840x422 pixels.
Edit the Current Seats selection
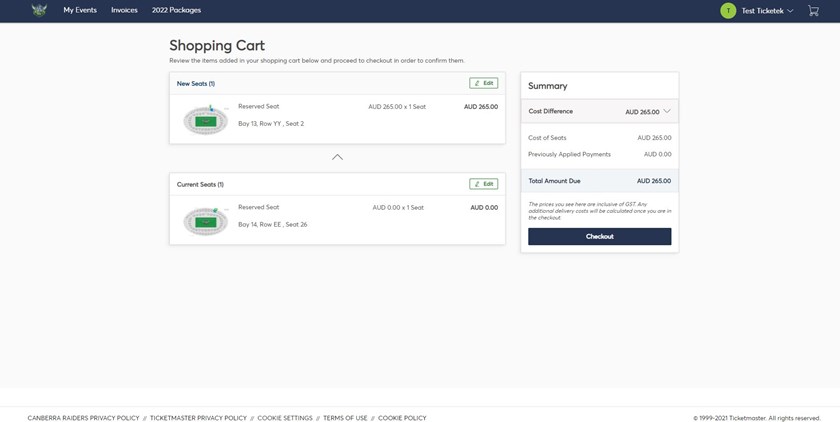coord(483,184)
